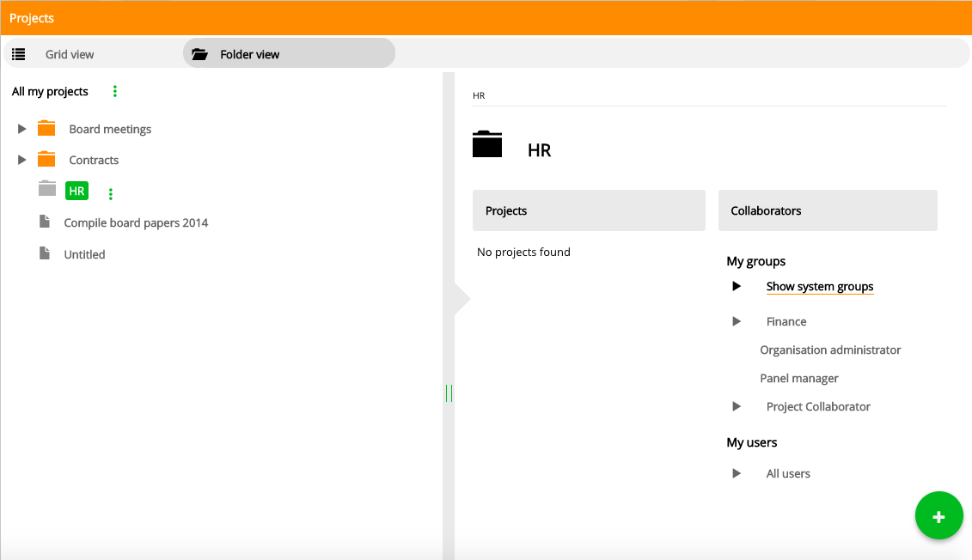Expand the Contracts folder arrow
972x560 pixels.
pyautogui.click(x=22, y=160)
